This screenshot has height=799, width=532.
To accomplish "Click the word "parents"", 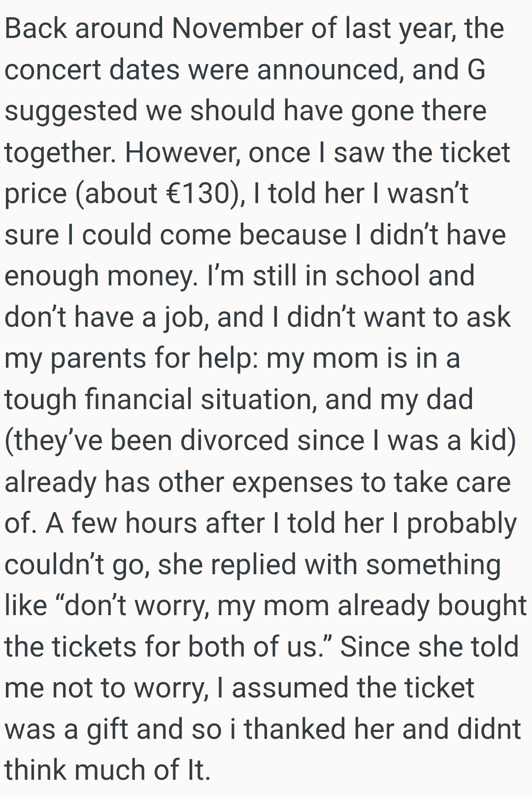I will click(99, 358).
